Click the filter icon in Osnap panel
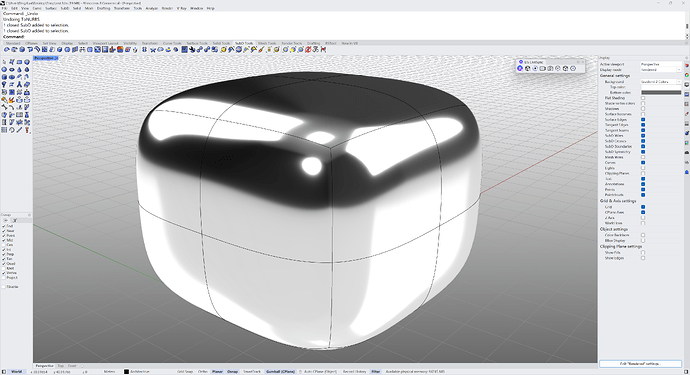This screenshot has width=690, height=375. 15,220
